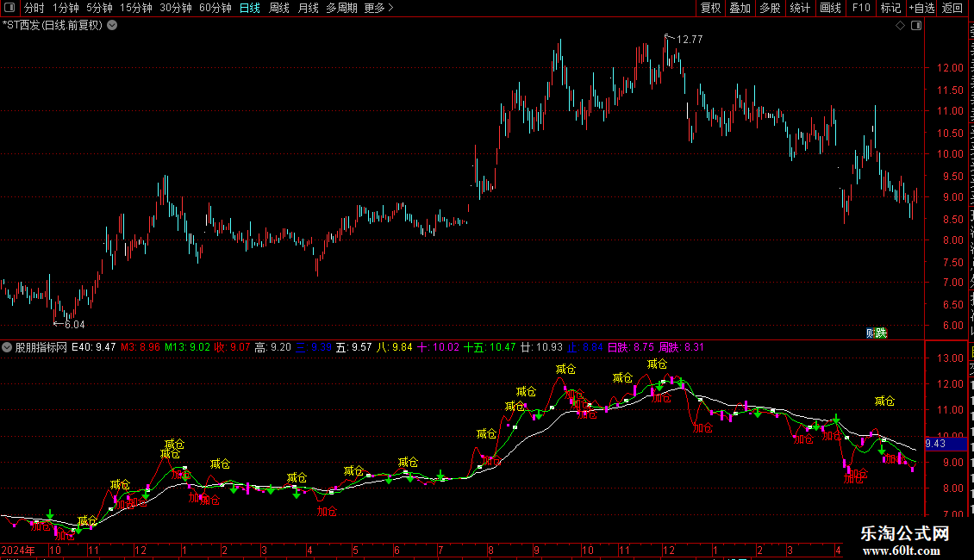Image resolution: width=974 pixels, height=560 pixels.
Task: Open the F10 company info
Action: point(861,8)
